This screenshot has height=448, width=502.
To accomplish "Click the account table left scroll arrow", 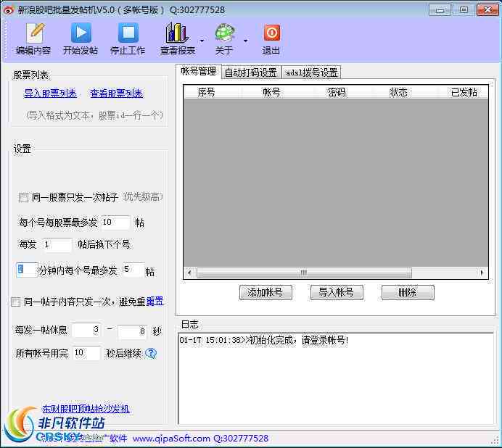I will pyautogui.click(x=189, y=273).
